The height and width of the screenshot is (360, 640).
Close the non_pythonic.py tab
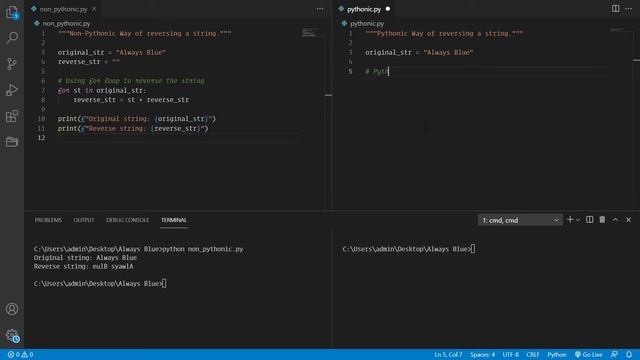94,9
